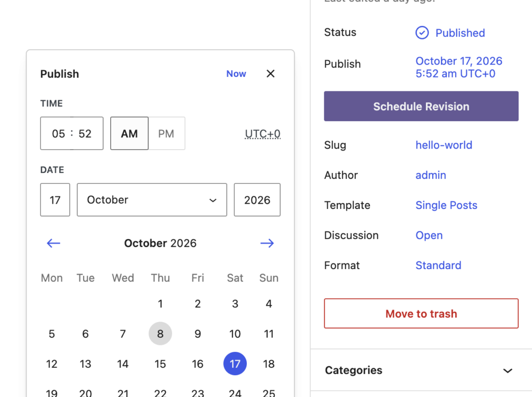
Task: Select October 18 in calendar
Action: [x=269, y=364]
